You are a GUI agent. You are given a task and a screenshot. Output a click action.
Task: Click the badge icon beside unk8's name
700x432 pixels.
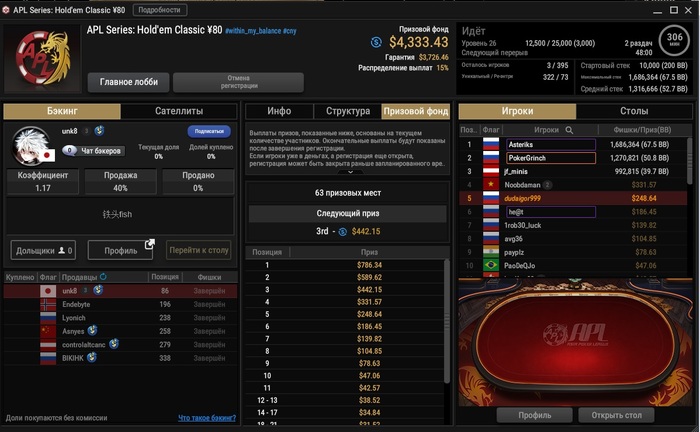point(99,130)
